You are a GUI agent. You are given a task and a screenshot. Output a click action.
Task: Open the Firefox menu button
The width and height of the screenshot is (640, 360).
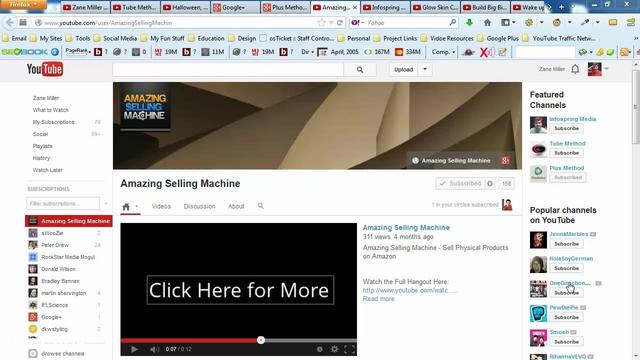(23, 5)
